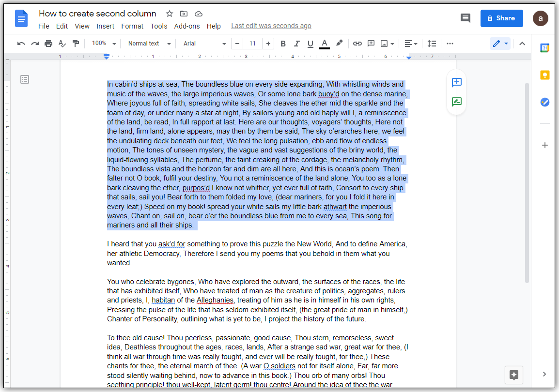
Task: Check cloud document status icon
Action: 199,14
